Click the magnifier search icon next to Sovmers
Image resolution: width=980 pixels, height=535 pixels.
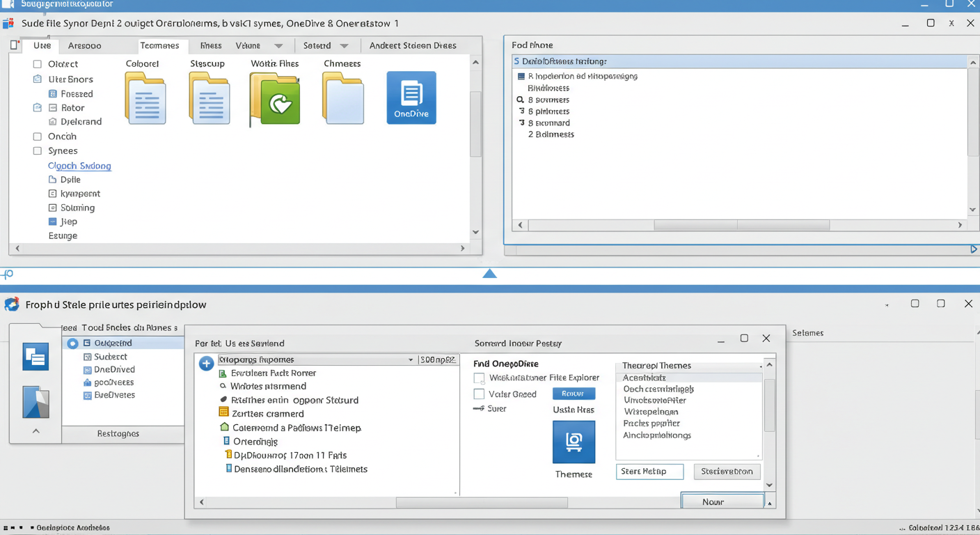click(x=520, y=100)
